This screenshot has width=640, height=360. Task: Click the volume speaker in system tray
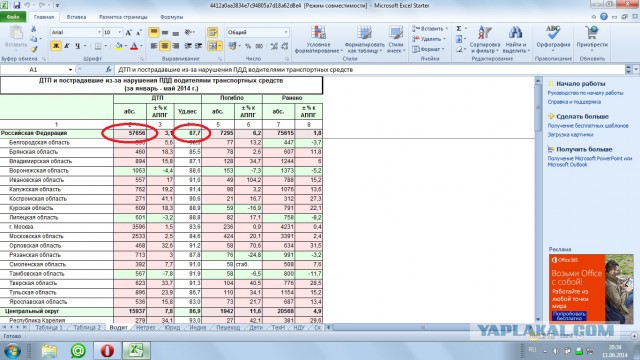(556, 351)
